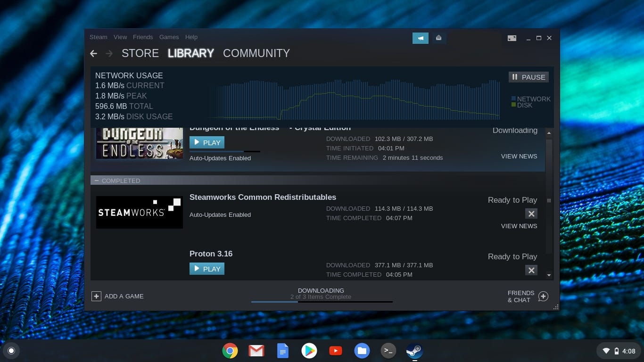
Task: Click the Steam icon on the shelf
Action: 415,351
